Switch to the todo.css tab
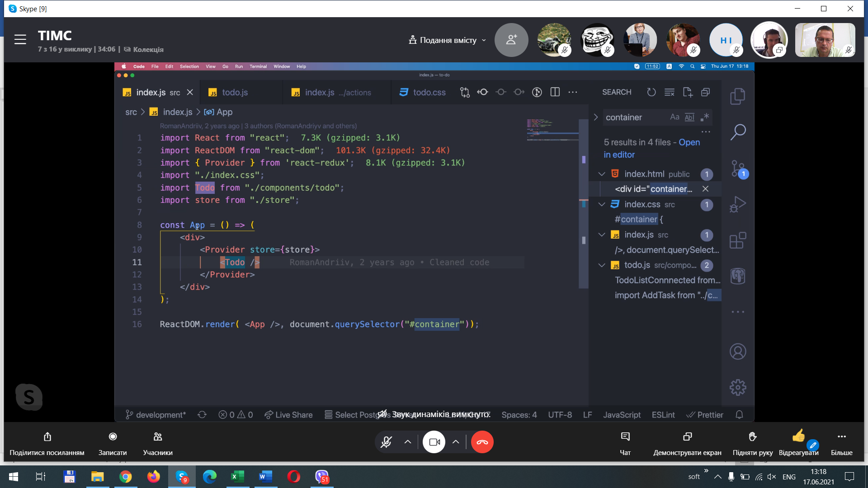Image resolution: width=868 pixels, height=488 pixels. (423, 92)
